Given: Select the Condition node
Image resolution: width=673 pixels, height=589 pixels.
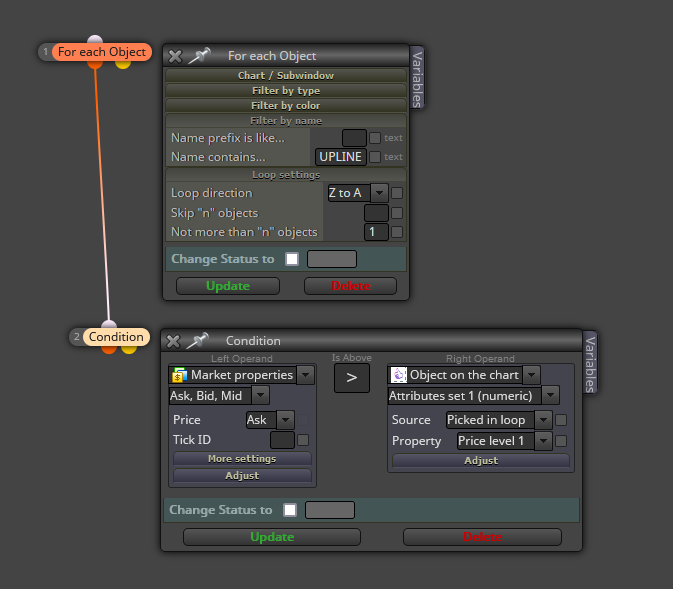Looking at the screenshot, I should (x=116, y=337).
